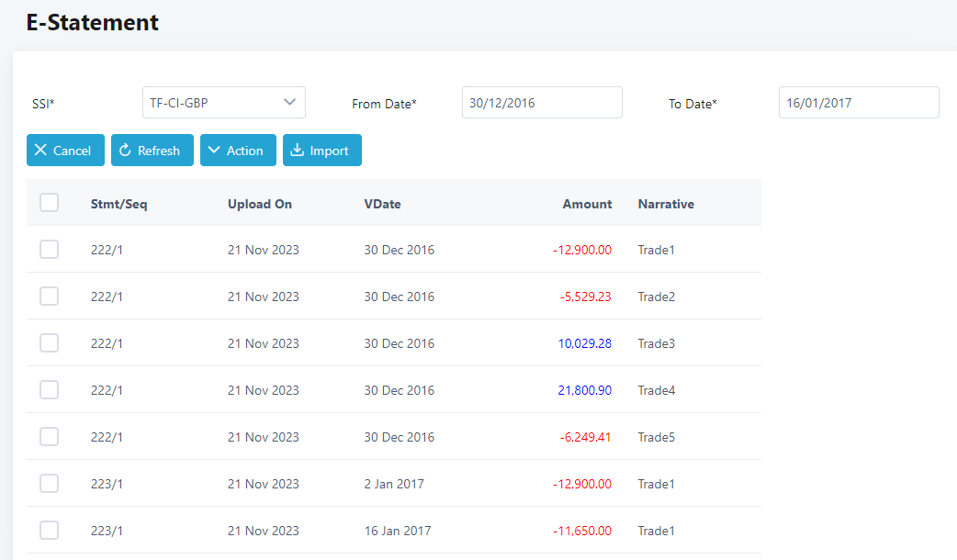
Task: Select the checkbox for Trade4 row
Action: [x=50, y=390]
